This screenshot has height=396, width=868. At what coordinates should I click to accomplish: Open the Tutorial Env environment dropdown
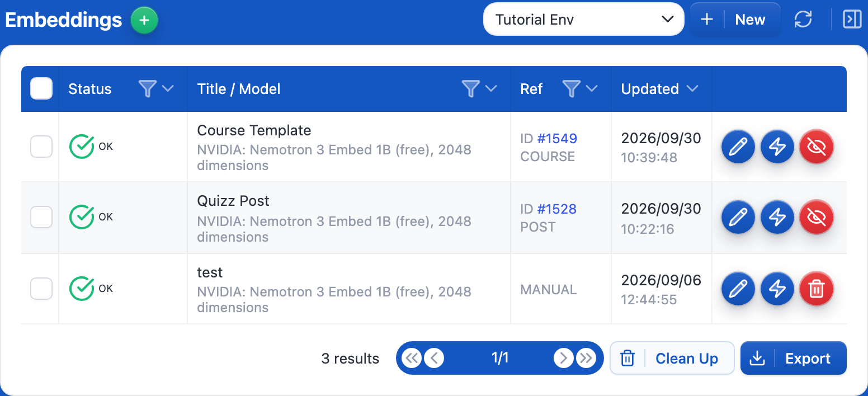[x=584, y=20]
